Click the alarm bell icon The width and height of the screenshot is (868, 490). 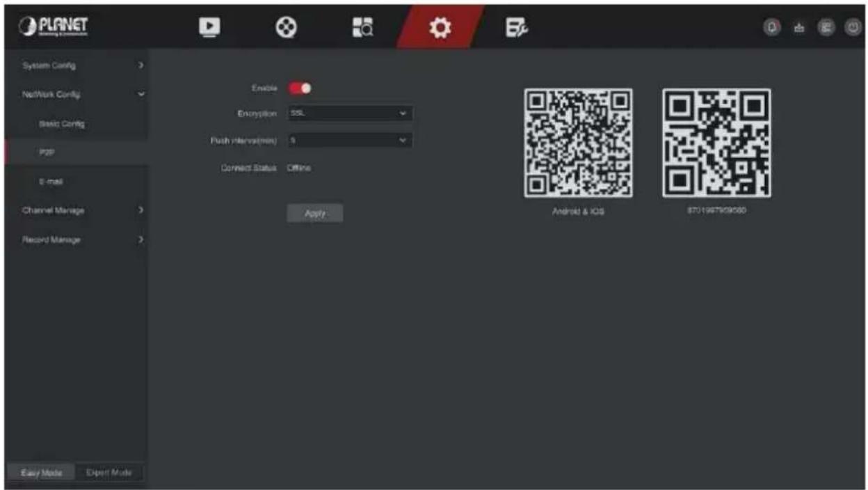click(772, 26)
